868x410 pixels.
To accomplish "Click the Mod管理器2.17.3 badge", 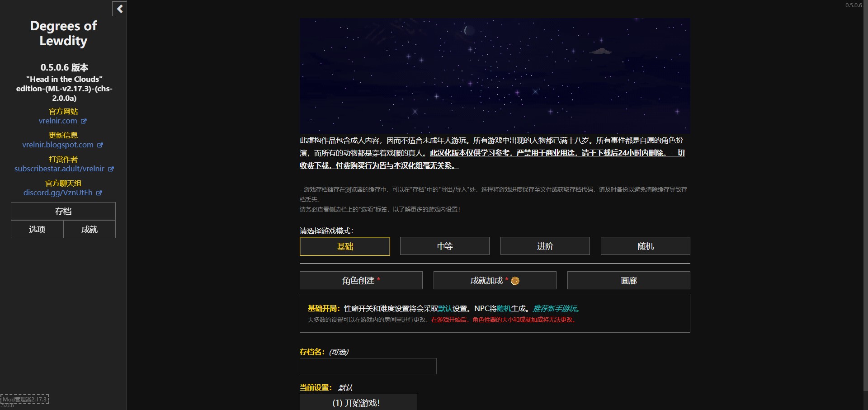I will [25, 399].
